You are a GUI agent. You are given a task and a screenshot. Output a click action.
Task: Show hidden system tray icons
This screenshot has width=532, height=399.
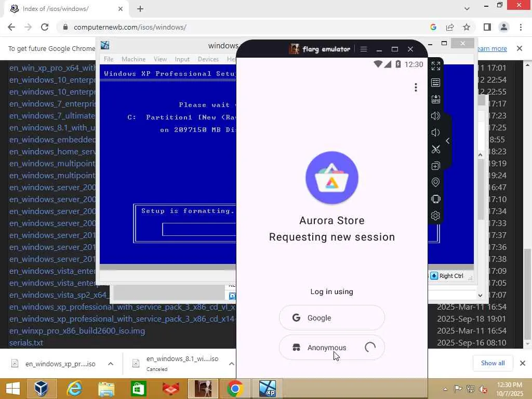pyautogui.click(x=445, y=389)
